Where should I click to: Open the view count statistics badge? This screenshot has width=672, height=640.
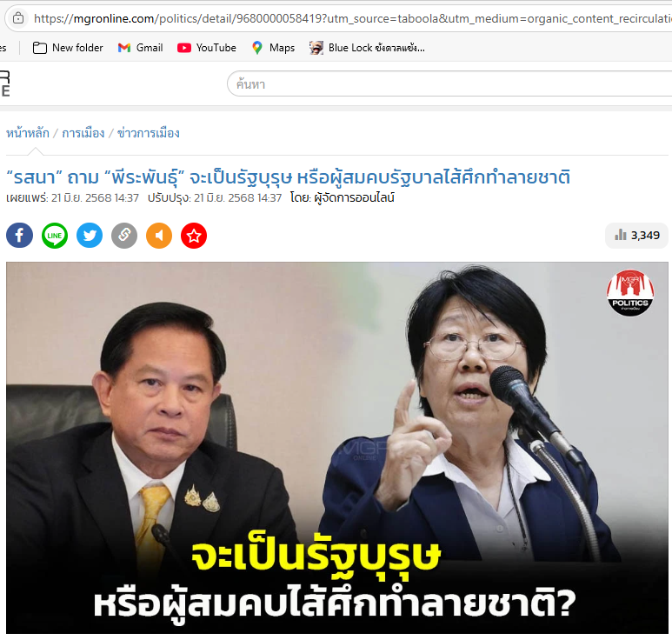coord(636,236)
